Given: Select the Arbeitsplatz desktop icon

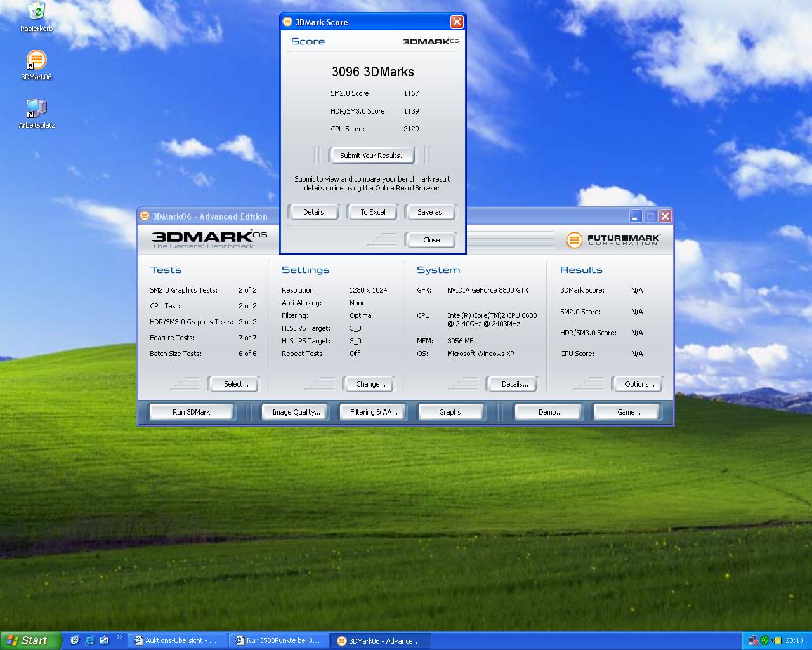Looking at the screenshot, I should click(x=36, y=109).
